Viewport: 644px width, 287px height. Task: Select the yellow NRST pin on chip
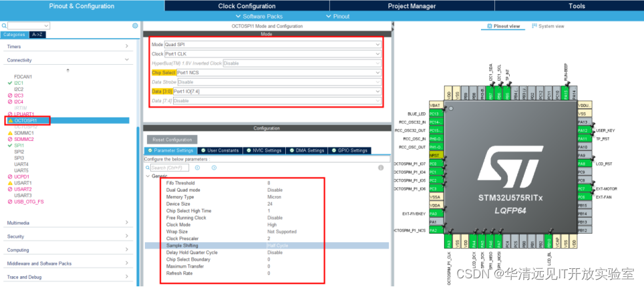pyautogui.click(x=436, y=156)
